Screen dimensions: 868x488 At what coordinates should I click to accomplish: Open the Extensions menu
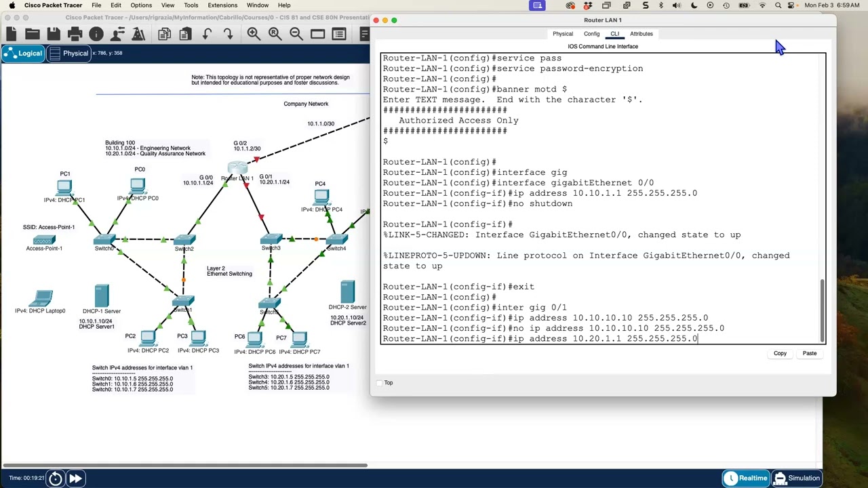(222, 5)
